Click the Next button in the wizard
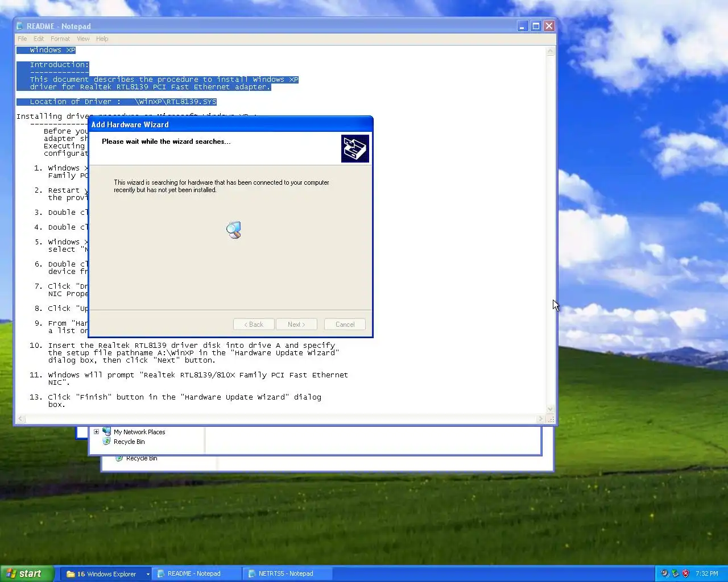Screen dimensions: 728x582 (x=296, y=325)
